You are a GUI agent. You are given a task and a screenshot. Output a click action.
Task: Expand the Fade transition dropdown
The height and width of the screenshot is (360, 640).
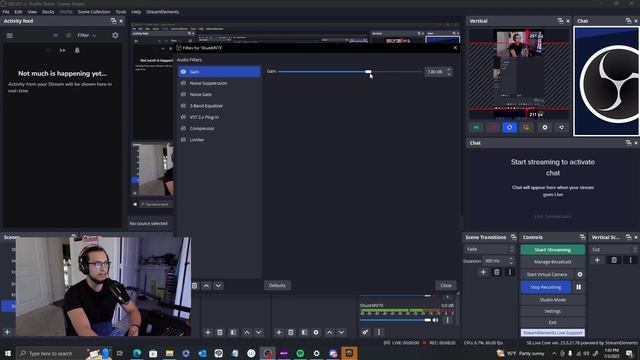[x=489, y=249]
